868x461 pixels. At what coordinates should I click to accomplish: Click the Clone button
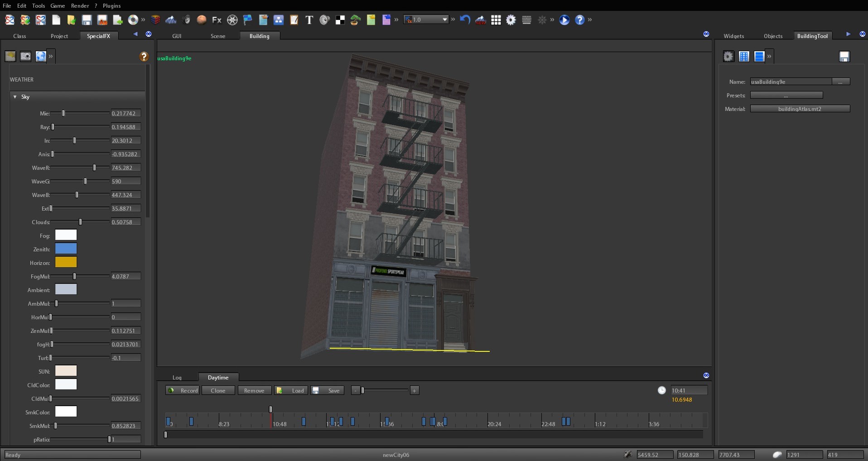click(218, 390)
